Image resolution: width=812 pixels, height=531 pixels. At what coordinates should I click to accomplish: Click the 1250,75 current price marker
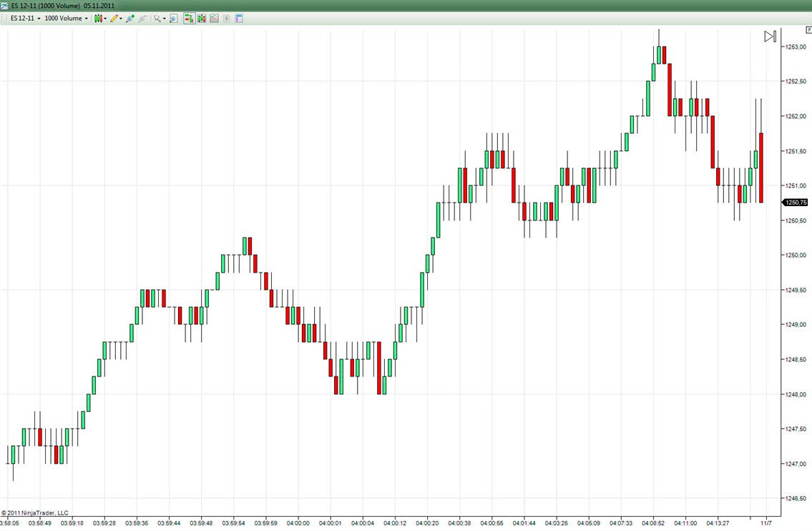pyautogui.click(x=794, y=203)
